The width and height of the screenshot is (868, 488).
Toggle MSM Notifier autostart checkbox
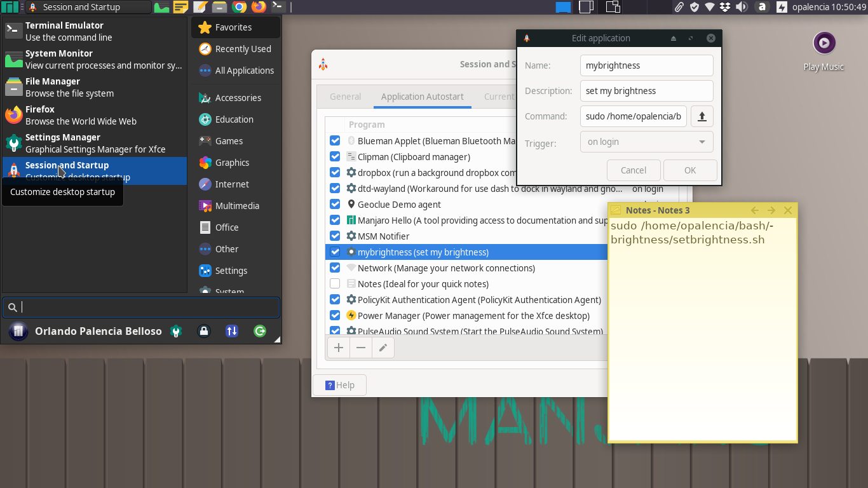[x=335, y=236]
